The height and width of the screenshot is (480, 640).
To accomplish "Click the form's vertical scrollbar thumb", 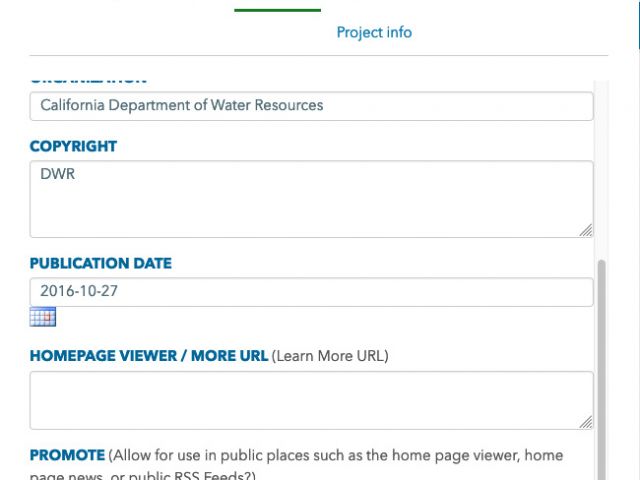I will pos(601,369).
